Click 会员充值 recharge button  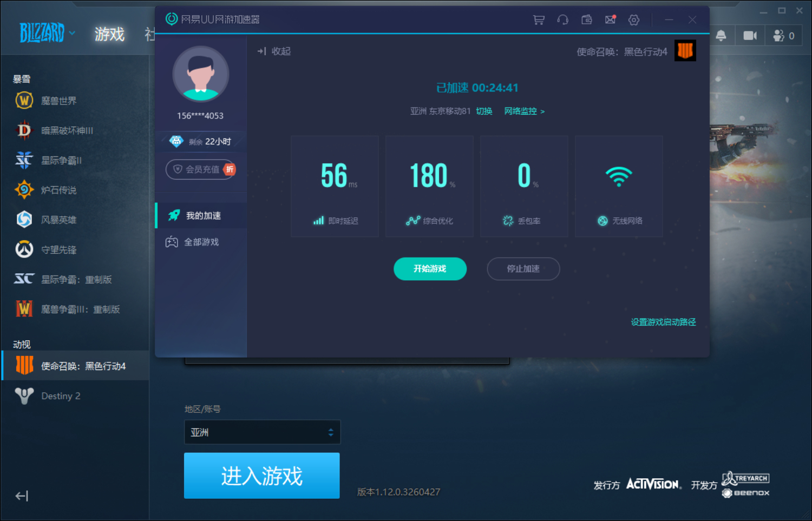pyautogui.click(x=201, y=169)
